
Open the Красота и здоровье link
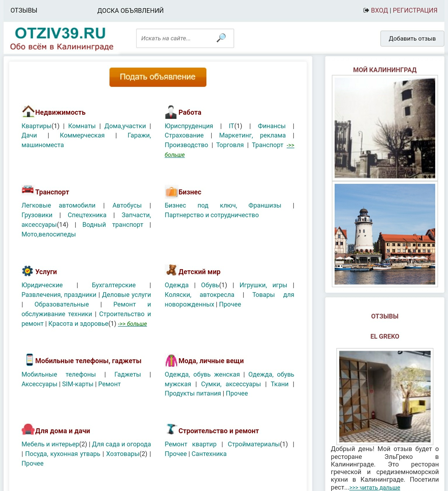pos(78,323)
